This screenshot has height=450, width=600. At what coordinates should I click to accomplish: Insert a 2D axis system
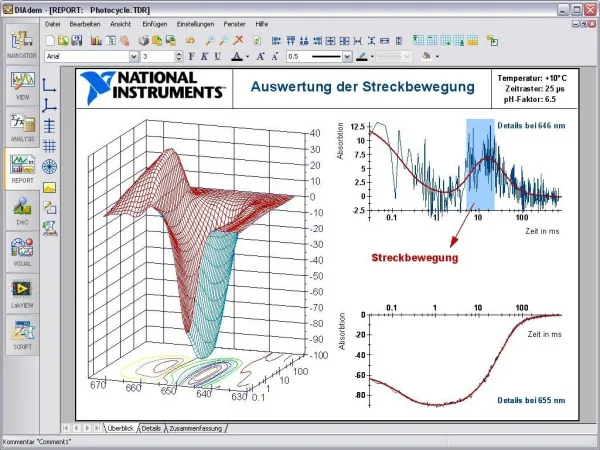click(x=49, y=85)
